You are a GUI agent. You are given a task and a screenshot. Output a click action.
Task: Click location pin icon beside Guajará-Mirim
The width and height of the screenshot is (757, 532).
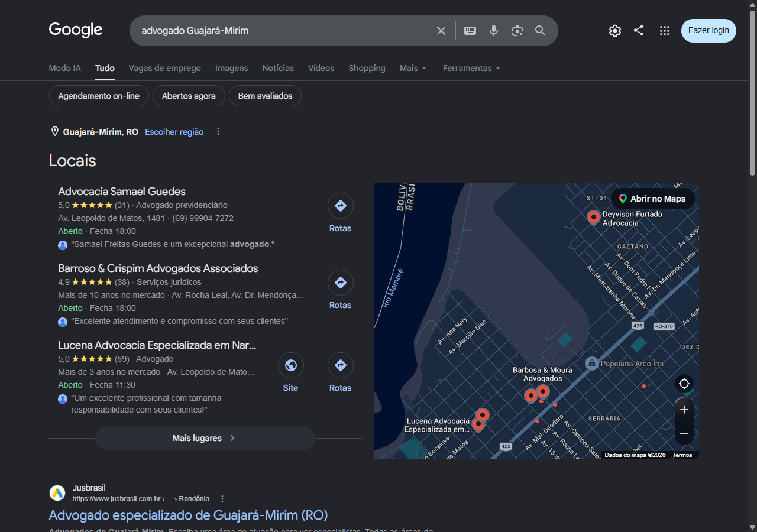coord(55,131)
